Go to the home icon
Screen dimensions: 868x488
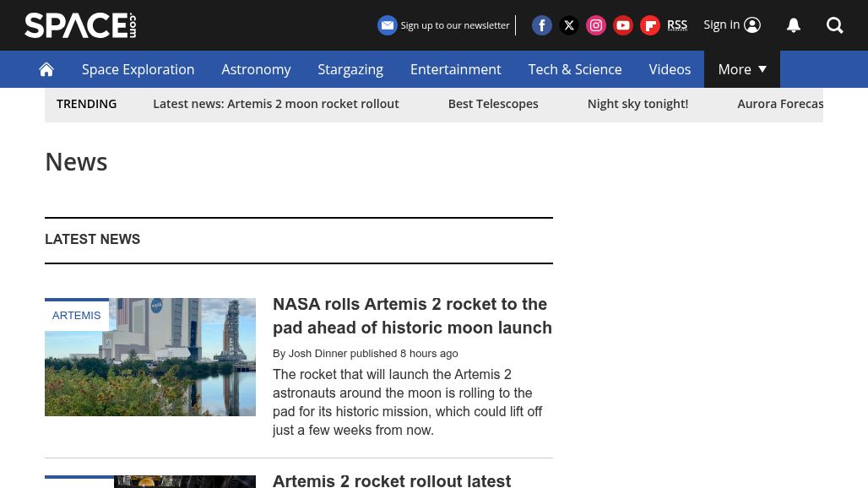(46, 69)
